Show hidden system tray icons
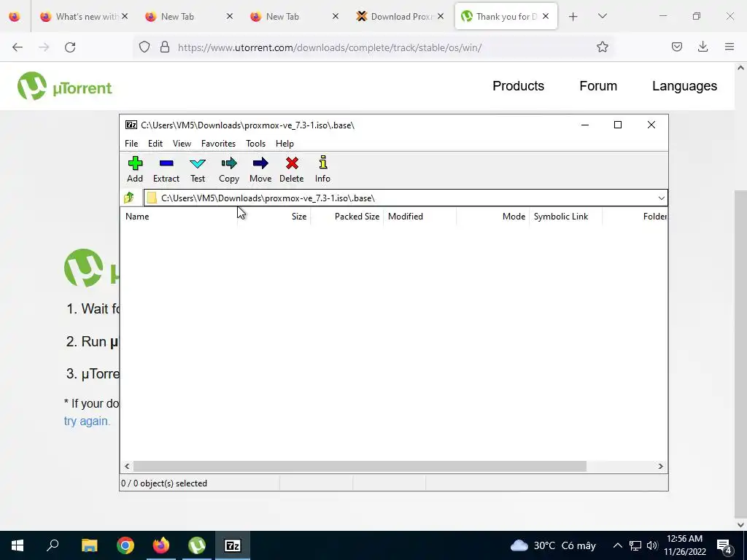The height and width of the screenshot is (560, 747). pos(617,545)
